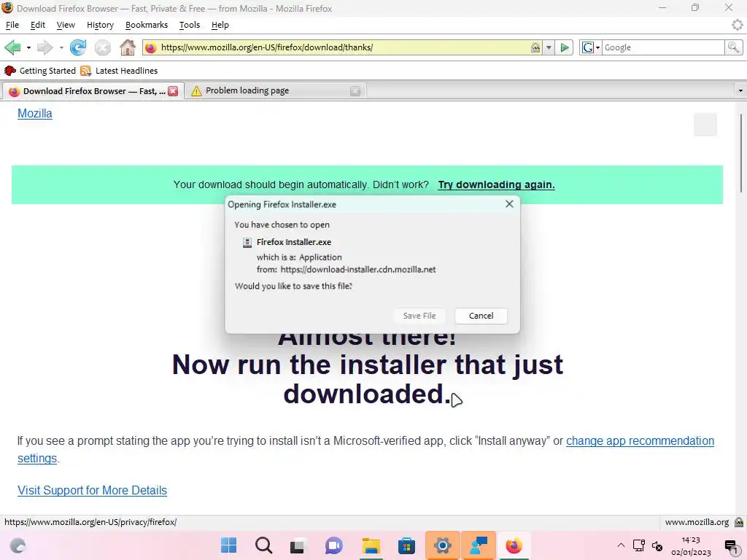Click the Firefox taskbar icon
This screenshot has height=560, width=747.
click(514, 545)
